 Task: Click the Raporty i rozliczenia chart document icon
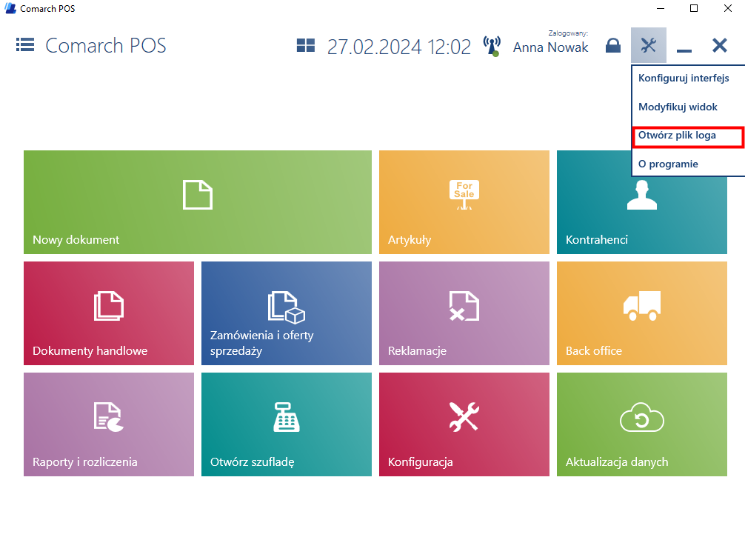(109, 417)
